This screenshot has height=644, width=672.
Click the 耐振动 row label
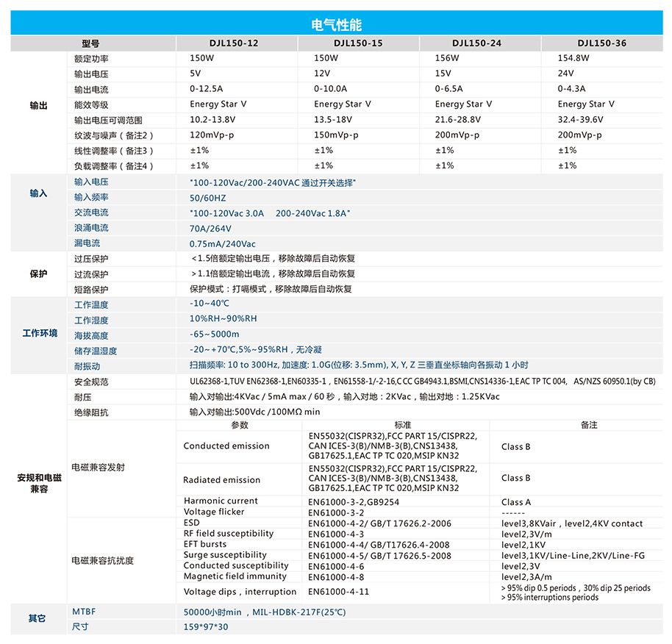87,366
